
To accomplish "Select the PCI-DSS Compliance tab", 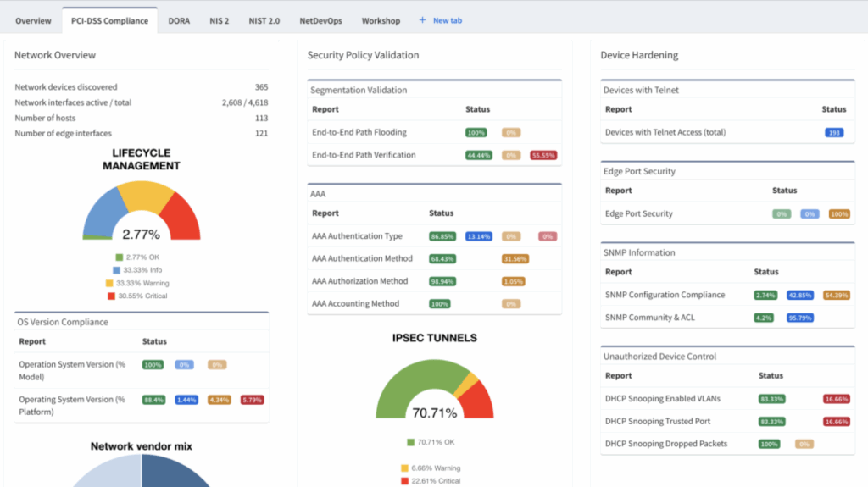I will 109,20.
